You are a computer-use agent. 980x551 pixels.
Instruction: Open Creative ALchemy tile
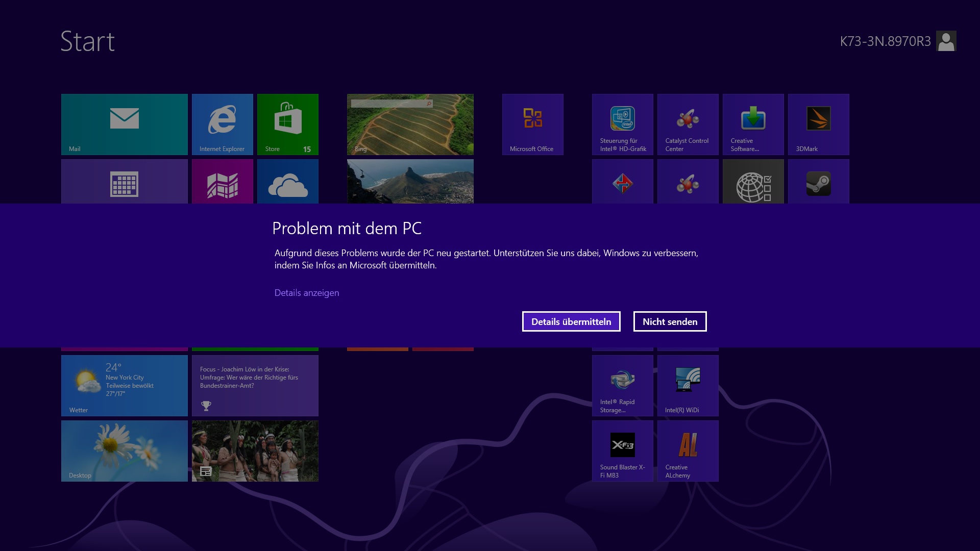click(x=688, y=450)
